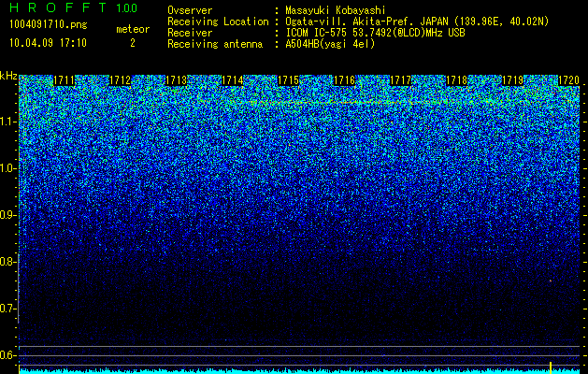Click the 1716 time marker label

point(345,80)
